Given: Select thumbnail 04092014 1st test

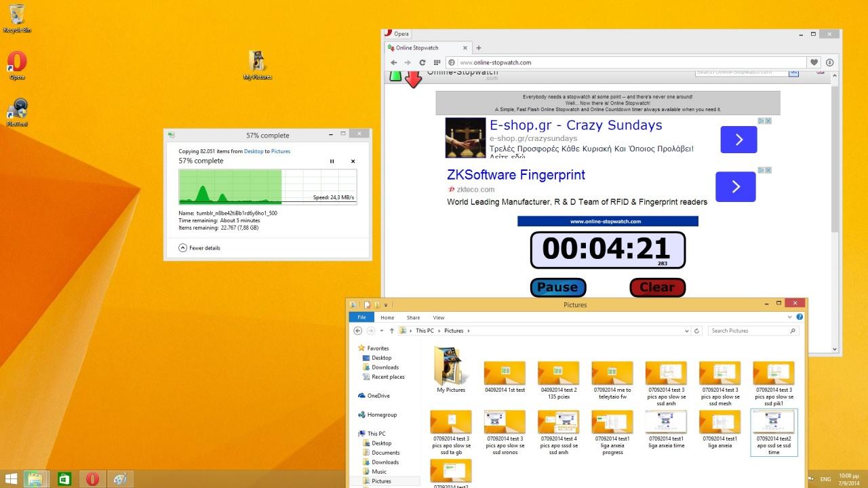Looking at the screenshot, I should click(x=505, y=377).
